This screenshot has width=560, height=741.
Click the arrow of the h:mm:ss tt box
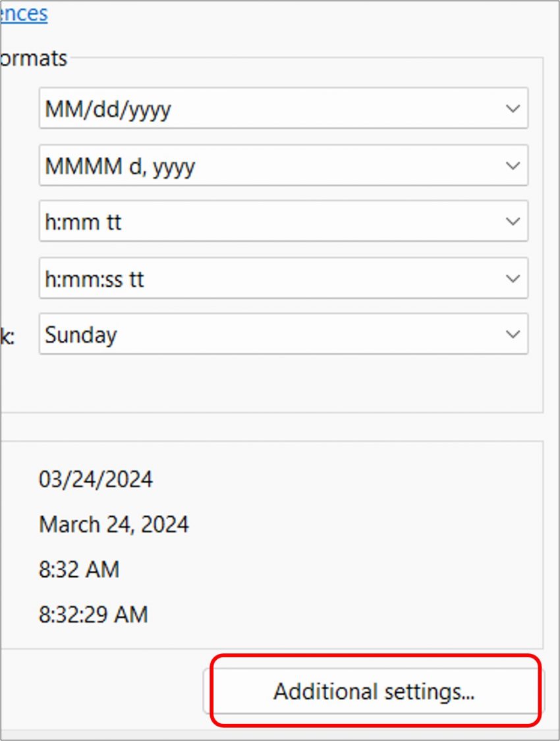pyautogui.click(x=513, y=279)
